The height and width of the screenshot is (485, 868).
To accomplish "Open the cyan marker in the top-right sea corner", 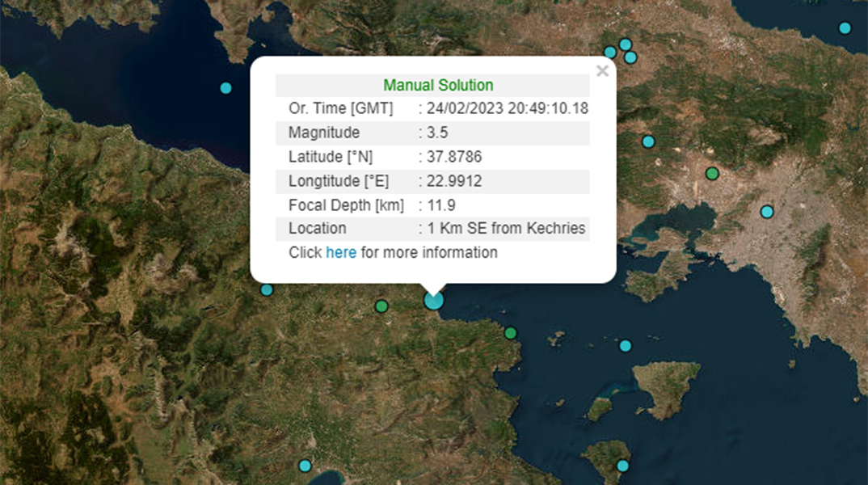I will 845,28.
